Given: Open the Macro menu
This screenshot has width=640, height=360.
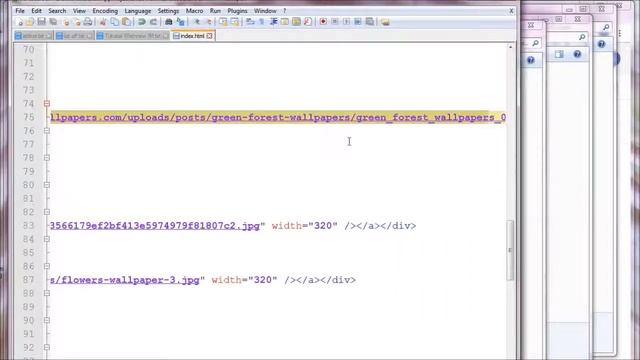Looking at the screenshot, I should pyautogui.click(x=194, y=11).
